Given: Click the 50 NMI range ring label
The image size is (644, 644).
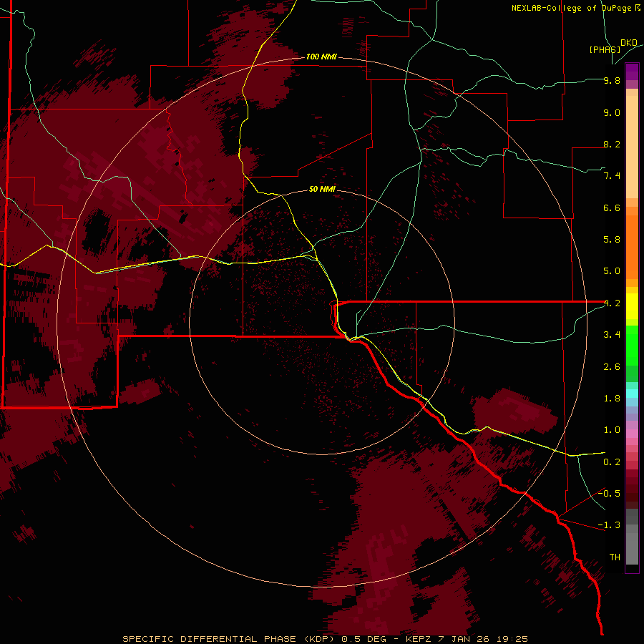Looking at the screenshot, I should (322, 189).
